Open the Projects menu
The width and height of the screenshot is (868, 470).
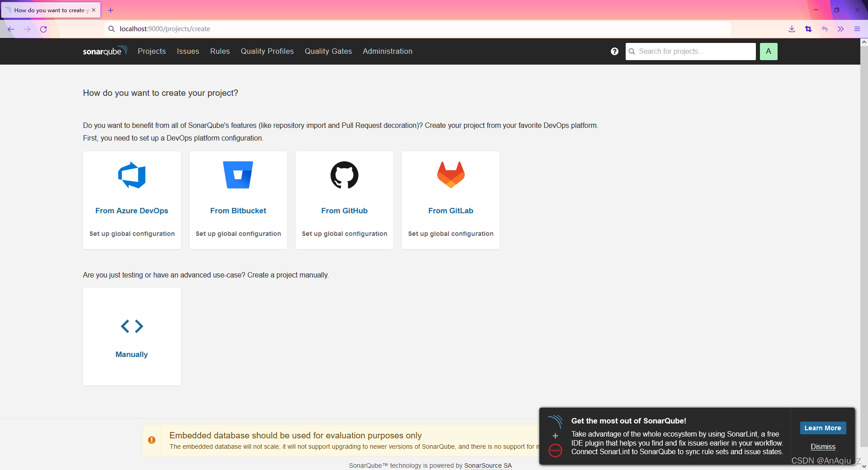[x=152, y=52]
